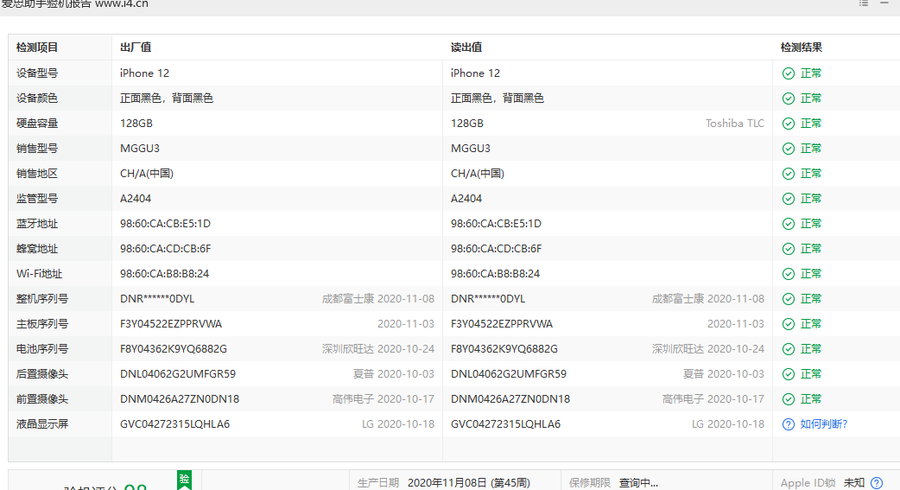
Task: Select the 蓝牙地址 row label
Action: pyautogui.click(x=37, y=224)
